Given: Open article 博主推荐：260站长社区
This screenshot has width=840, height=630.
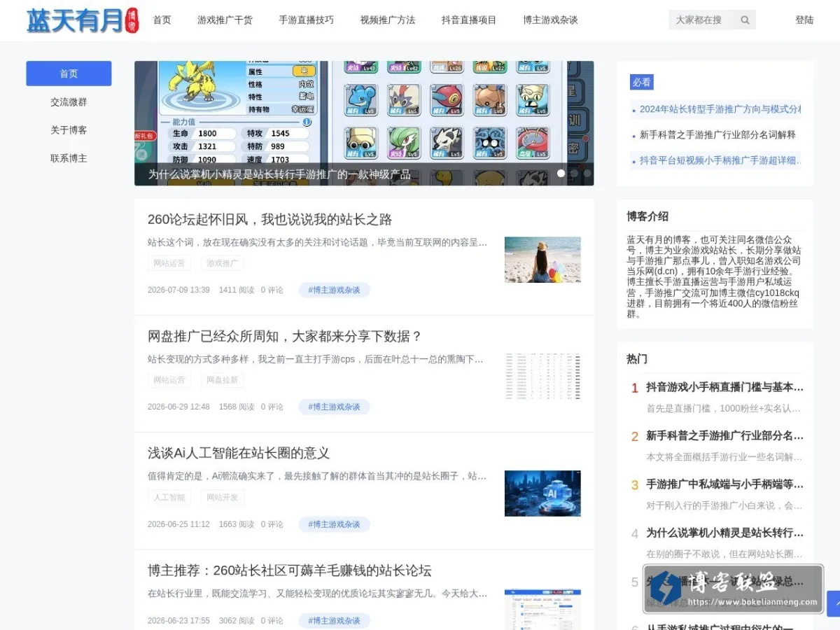Looking at the screenshot, I should [290, 570].
